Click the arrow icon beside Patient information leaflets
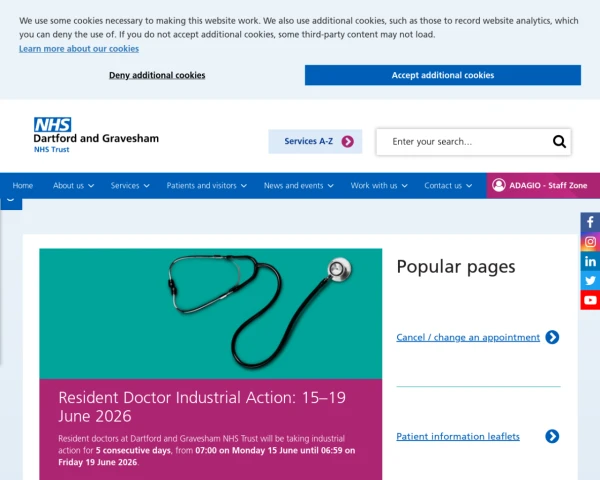 (x=552, y=436)
